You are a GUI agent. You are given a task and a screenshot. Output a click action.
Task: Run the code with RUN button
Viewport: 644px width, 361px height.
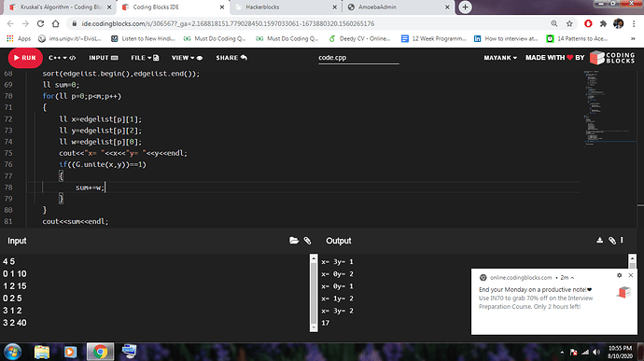[25, 58]
